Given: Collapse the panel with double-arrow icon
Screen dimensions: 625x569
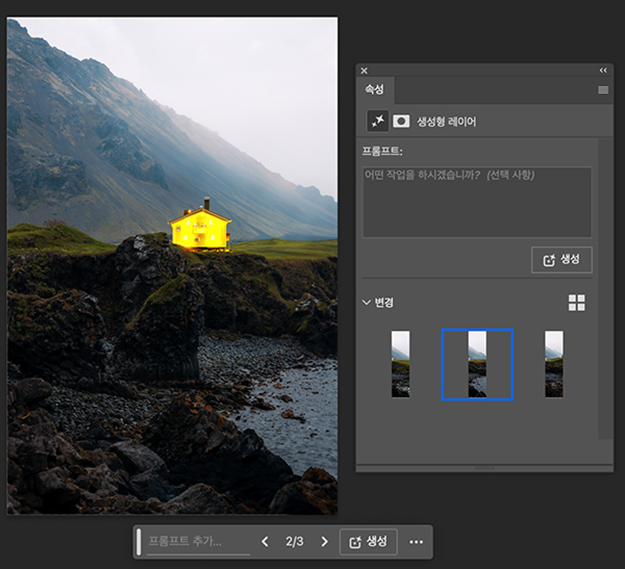Looking at the screenshot, I should coord(603,71).
